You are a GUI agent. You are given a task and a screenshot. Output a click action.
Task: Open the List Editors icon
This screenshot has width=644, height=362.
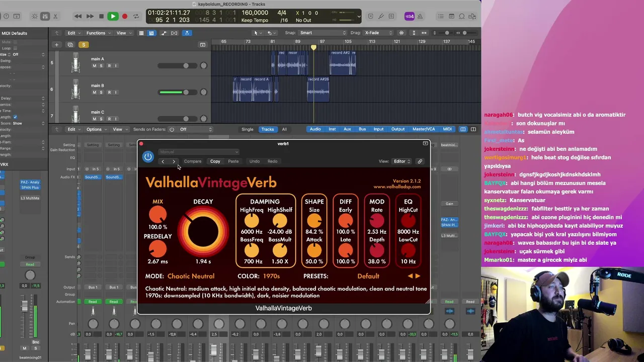tap(441, 16)
